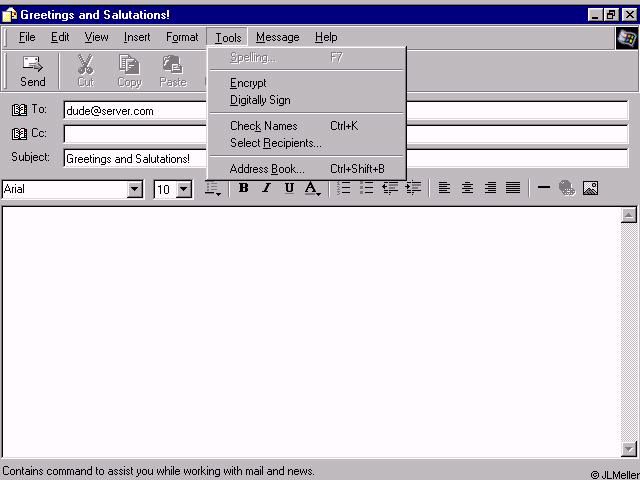Open the Message menu

(277, 37)
